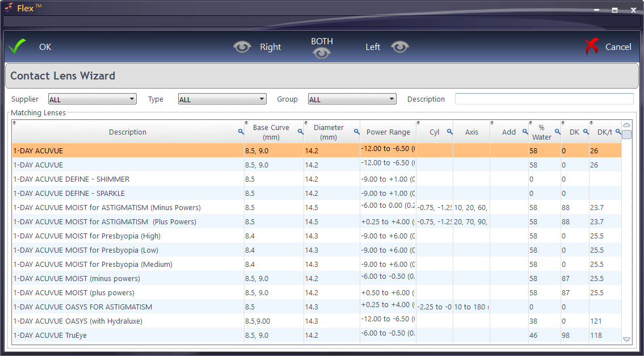This screenshot has width=644, height=356.
Task: Select MOIST for ASTIGMATISM (Minus Powers) row
Action: coord(317,208)
